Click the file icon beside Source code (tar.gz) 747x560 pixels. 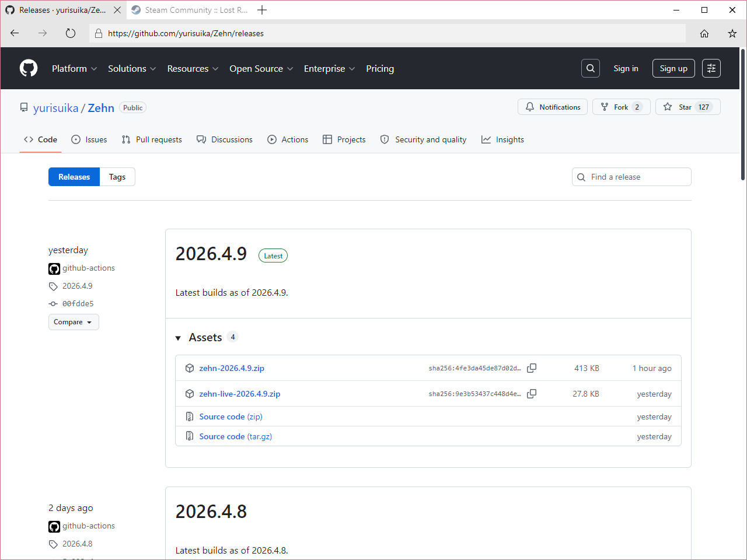(x=190, y=436)
